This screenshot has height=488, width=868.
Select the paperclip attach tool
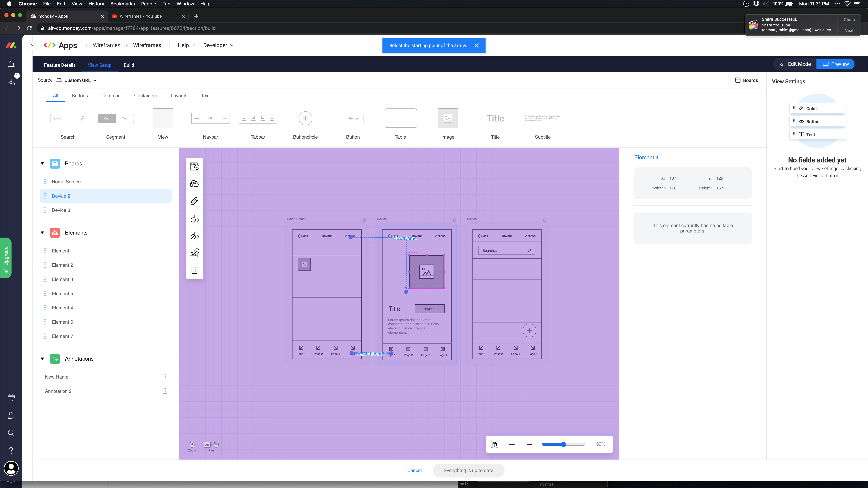(x=194, y=201)
